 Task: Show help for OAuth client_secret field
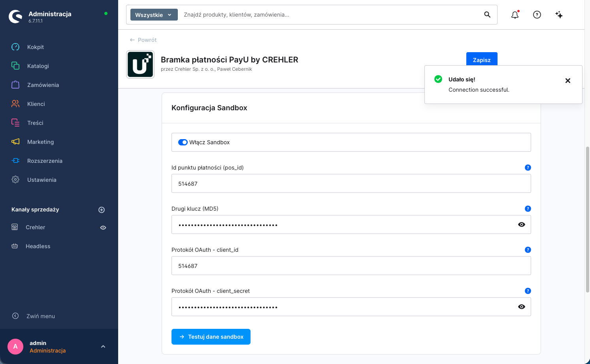528,291
